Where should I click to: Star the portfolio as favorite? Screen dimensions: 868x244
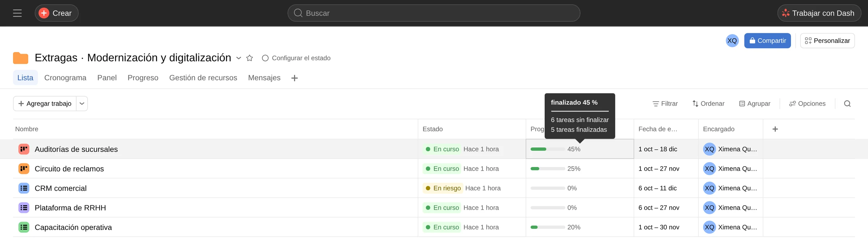250,58
